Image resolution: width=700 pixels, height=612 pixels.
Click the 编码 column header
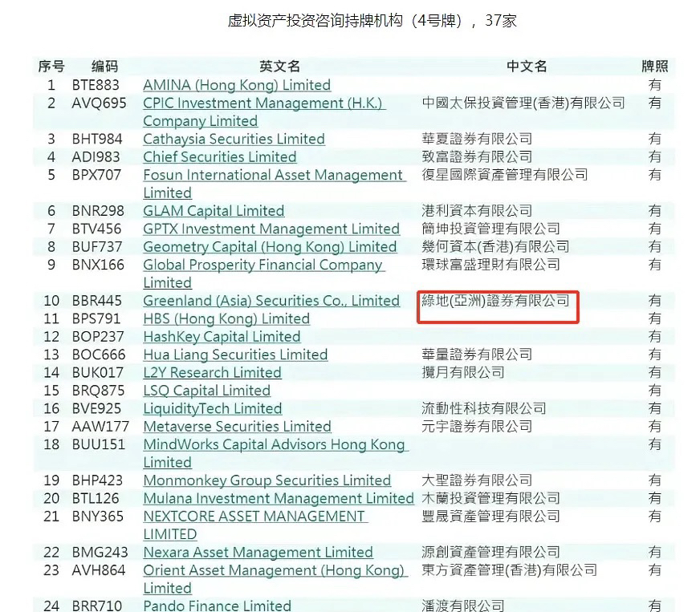(x=104, y=67)
